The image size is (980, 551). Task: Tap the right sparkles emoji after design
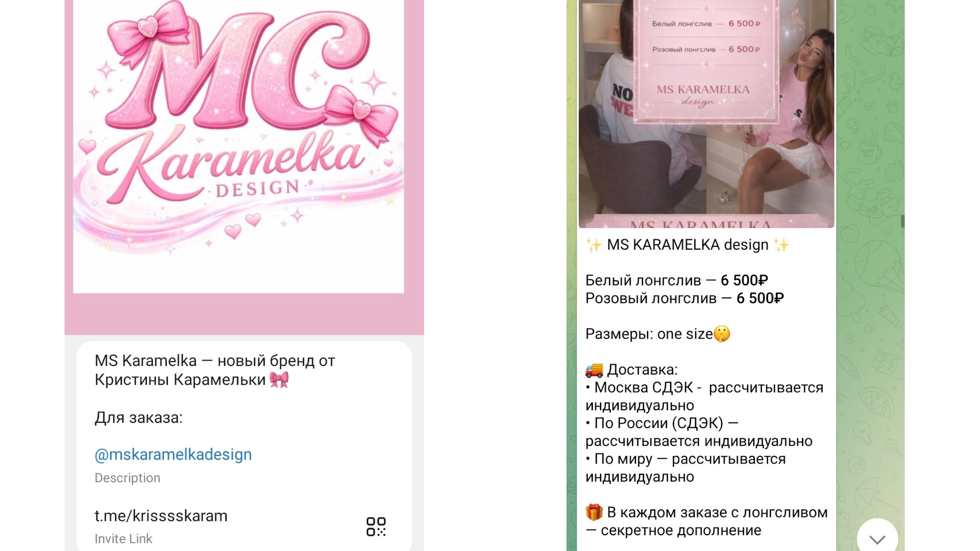tap(781, 245)
